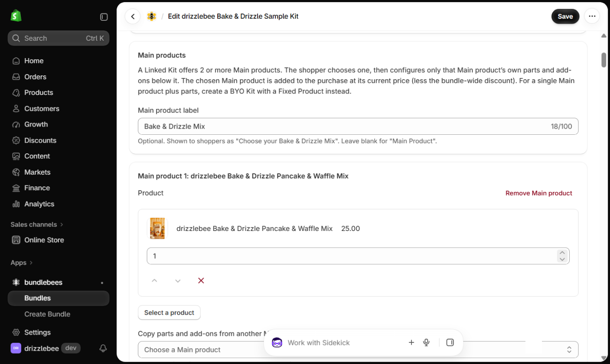This screenshot has height=364, width=610.
Task: Click the Settings gear icon
Action: point(16,332)
